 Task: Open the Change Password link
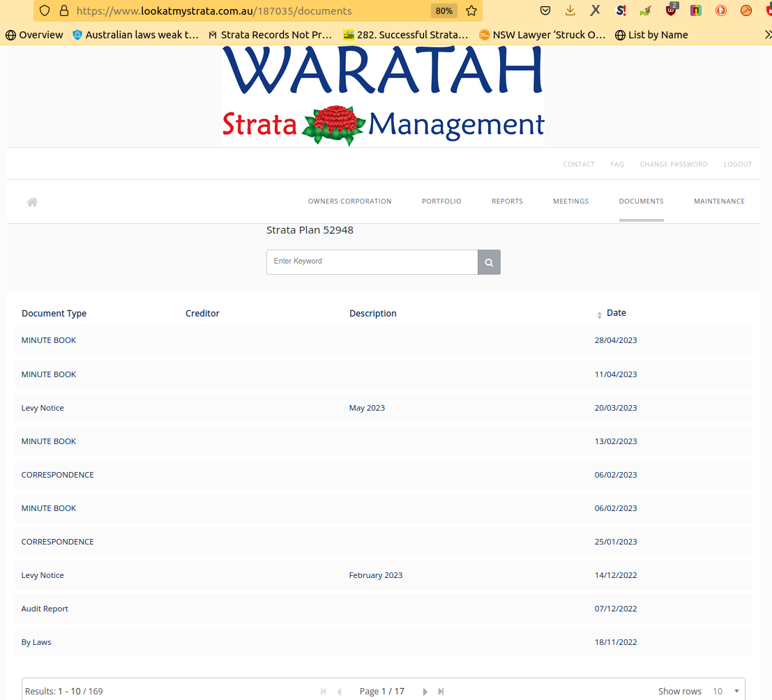click(x=673, y=165)
